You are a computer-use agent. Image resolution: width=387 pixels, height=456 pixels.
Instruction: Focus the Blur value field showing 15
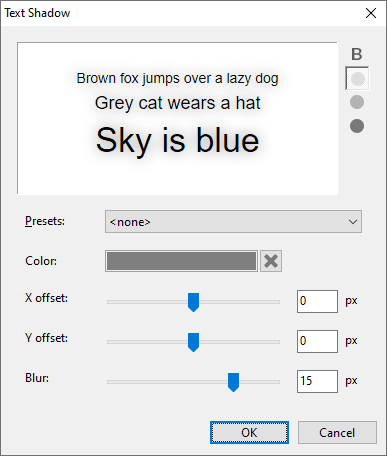point(317,381)
